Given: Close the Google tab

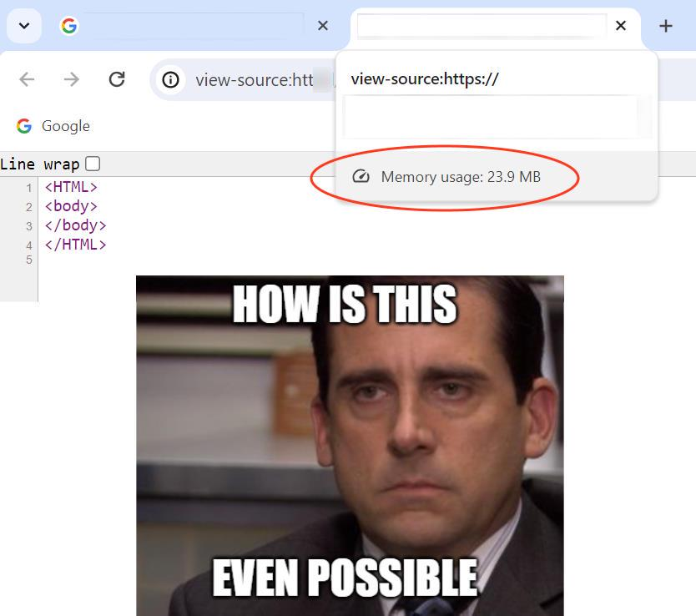Looking at the screenshot, I should pos(323,26).
